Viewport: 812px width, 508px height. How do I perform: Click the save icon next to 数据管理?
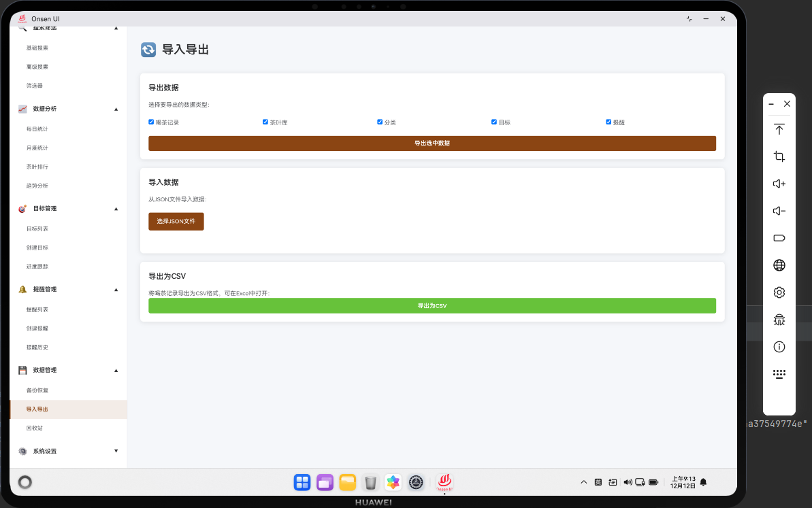[x=22, y=370]
